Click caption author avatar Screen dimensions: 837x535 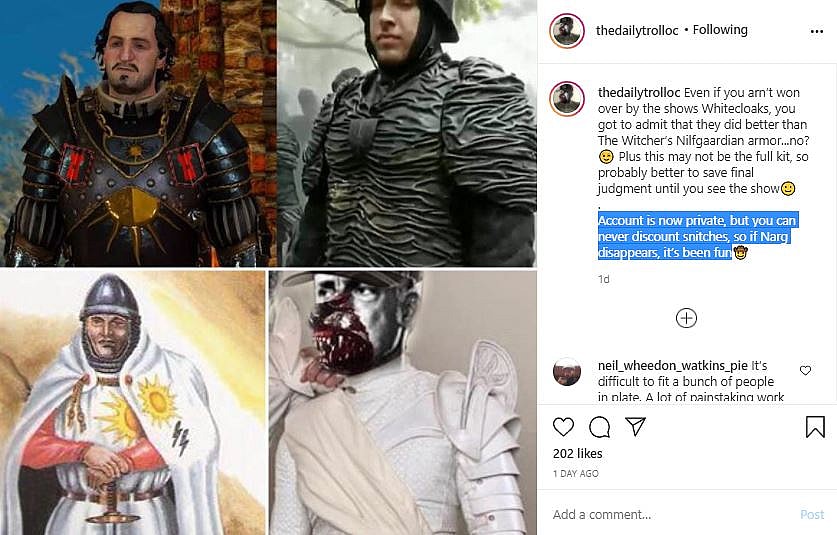pyautogui.click(x=567, y=99)
